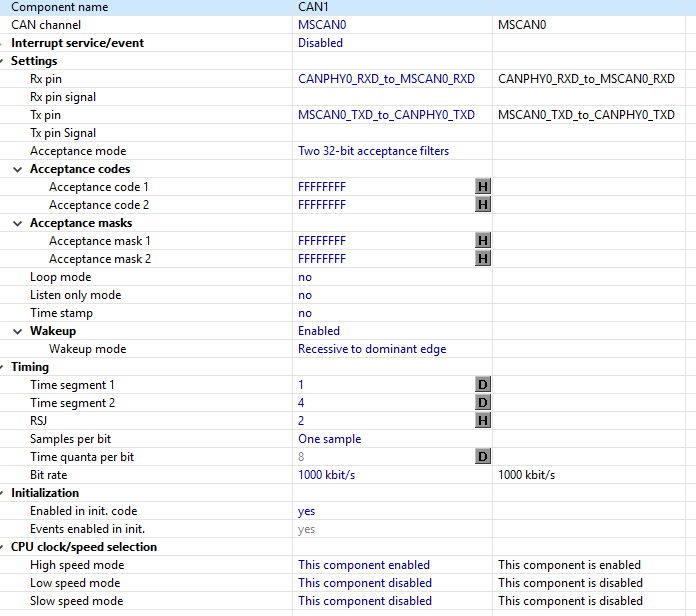This screenshot has width=696, height=616.
Task: Edit the Bit rate 1000 kbit/s value
Action: [327, 475]
